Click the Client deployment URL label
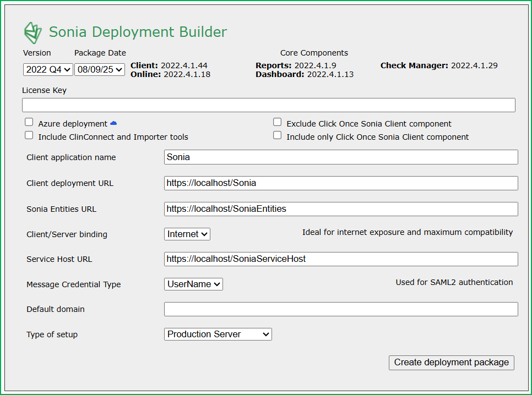The height and width of the screenshot is (395, 532). click(x=70, y=183)
